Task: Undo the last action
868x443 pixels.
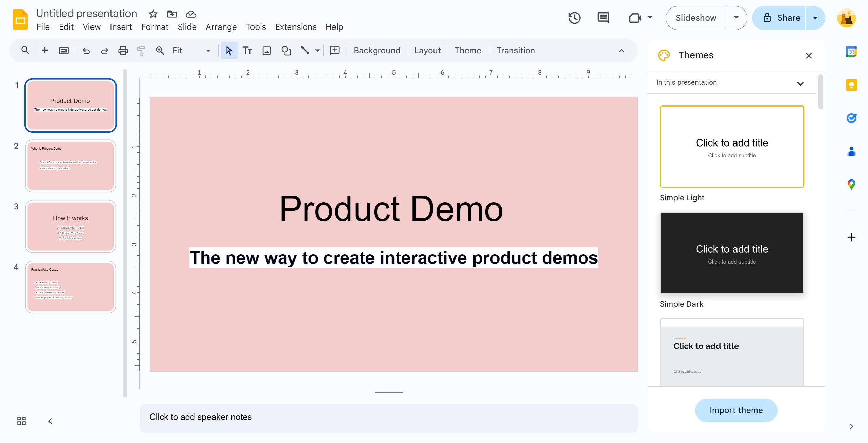Action: (86, 51)
